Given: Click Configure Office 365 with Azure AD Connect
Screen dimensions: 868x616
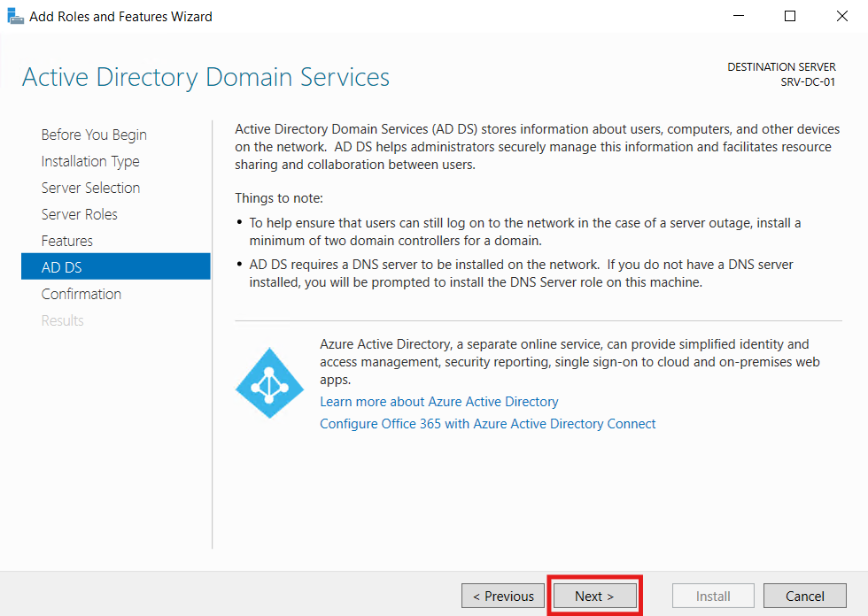Looking at the screenshot, I should click(487, 423).
